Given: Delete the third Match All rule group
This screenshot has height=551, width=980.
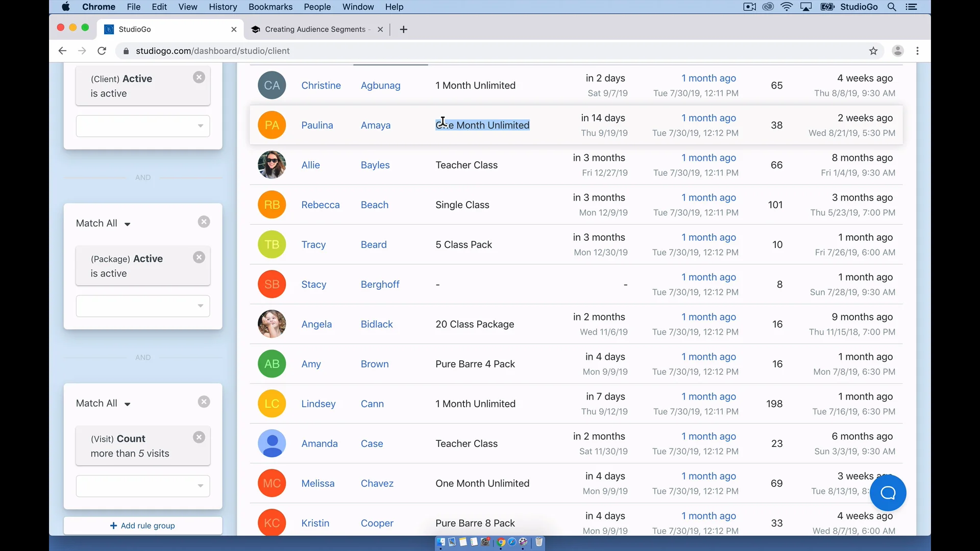Looking at the screenshot, I should click(204, 402).
